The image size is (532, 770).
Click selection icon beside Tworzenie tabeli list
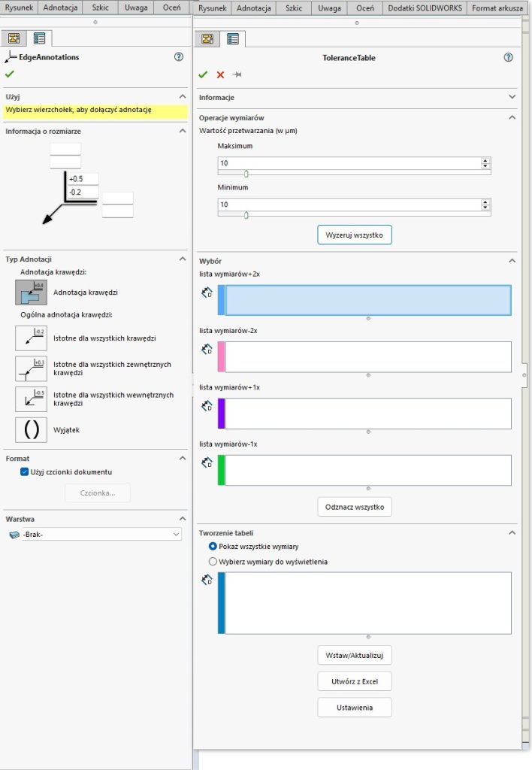point(207,580)
